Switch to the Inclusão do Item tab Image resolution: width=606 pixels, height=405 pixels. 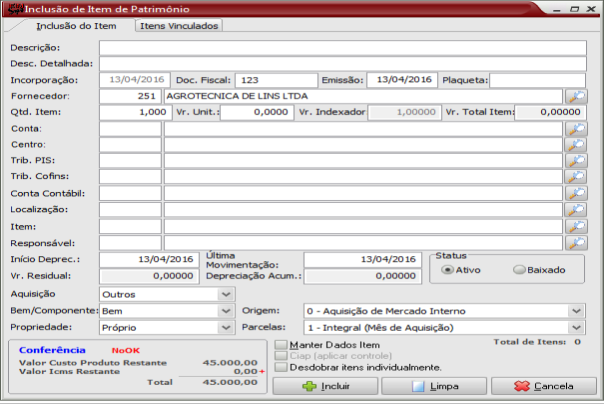[x=76, y=26]
